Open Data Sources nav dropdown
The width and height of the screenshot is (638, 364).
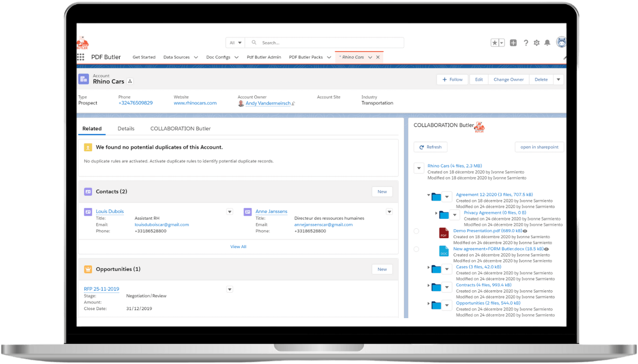[x=195, y=57]
